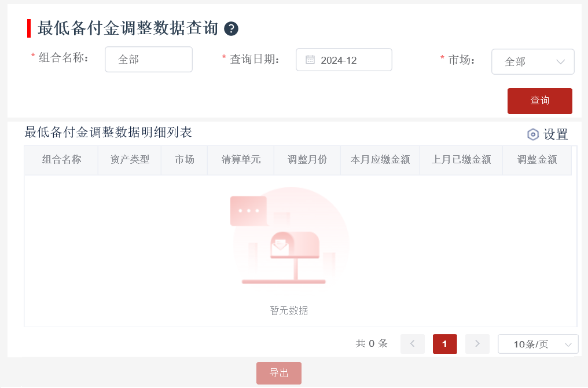
Task: Click the 资产类型 column header
Action: (130, 160)
